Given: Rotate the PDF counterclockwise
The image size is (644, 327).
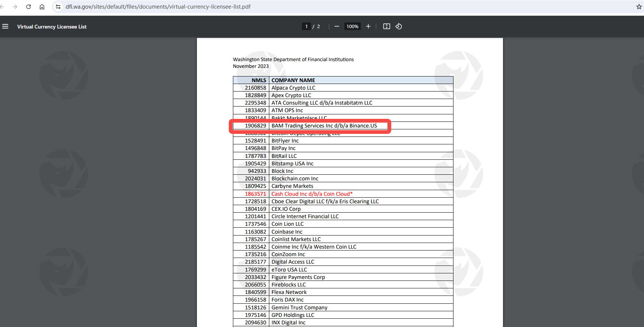Looking at the screenshot, I should [399, 26].
